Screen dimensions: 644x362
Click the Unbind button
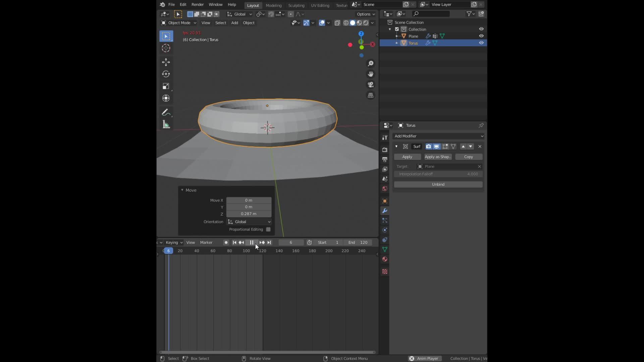(438, 184)
